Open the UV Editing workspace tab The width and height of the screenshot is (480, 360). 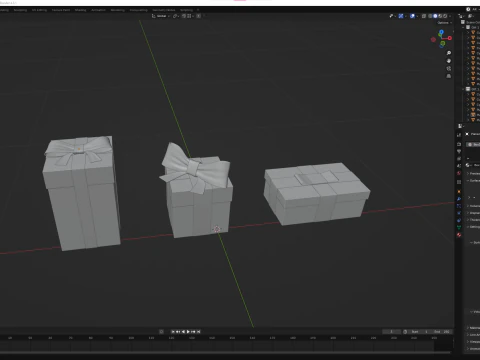(39, 10)
